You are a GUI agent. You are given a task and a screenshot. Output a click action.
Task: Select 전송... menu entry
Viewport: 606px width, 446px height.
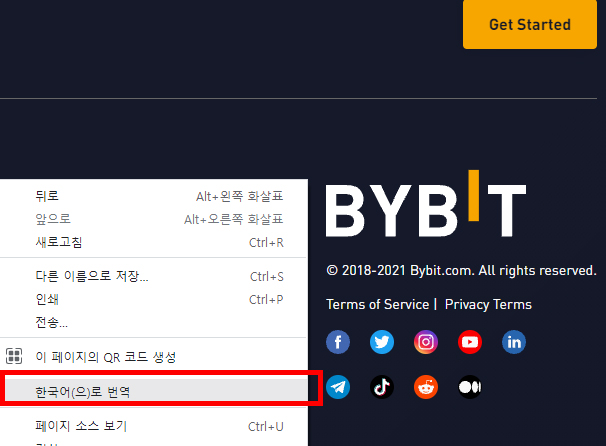click(x=153, y=322)
